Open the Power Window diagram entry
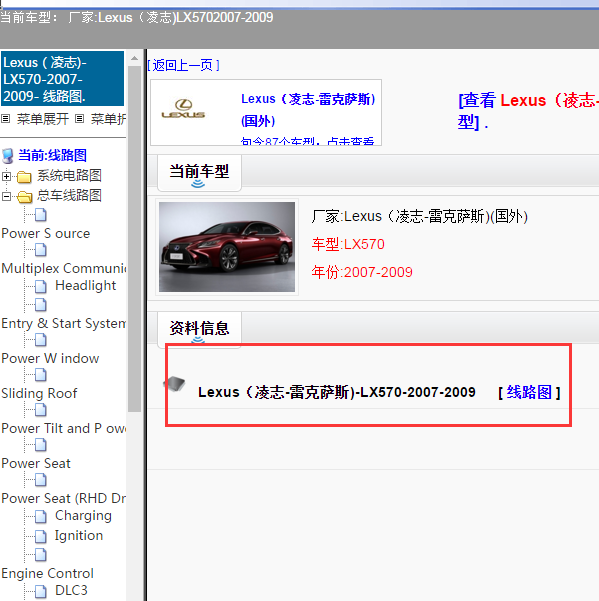 (50, 358)
